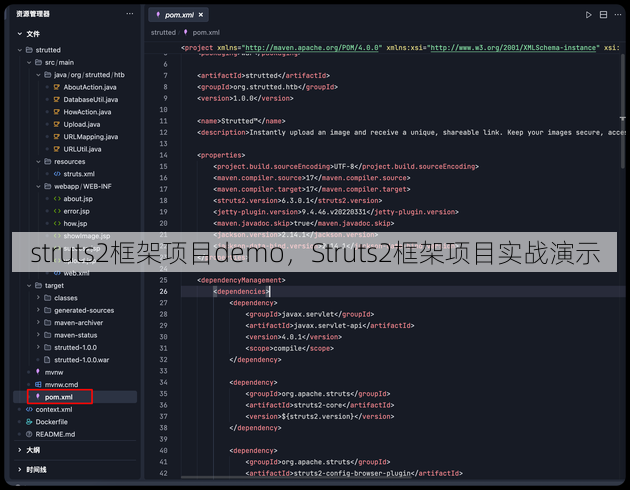
Task: Open the mvnw file
Action: point(54,372)
